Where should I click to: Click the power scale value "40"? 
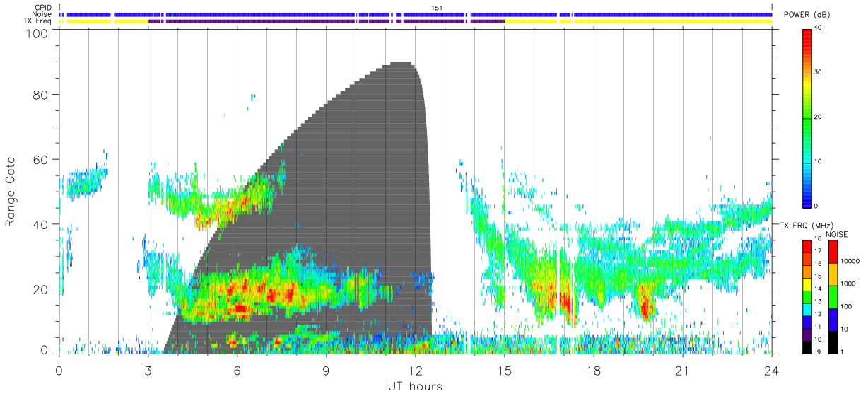tap(819, 28)
